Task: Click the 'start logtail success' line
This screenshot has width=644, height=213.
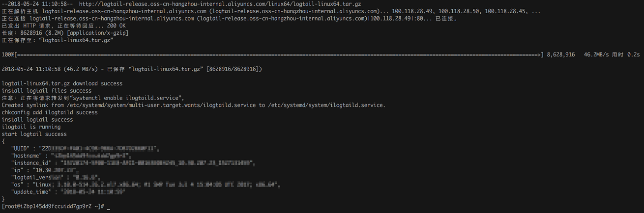Action: point(34,134)
